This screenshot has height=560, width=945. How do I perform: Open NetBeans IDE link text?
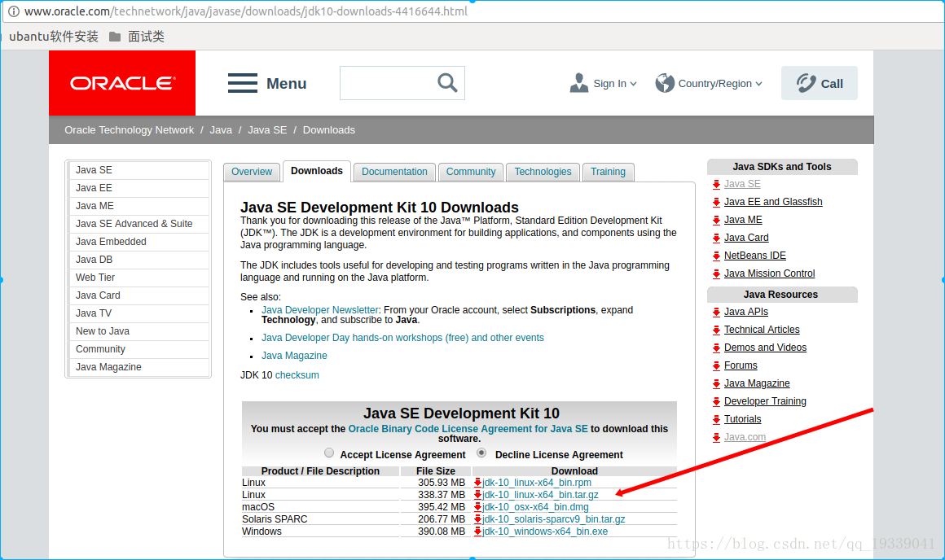click(x=755, y=256)
